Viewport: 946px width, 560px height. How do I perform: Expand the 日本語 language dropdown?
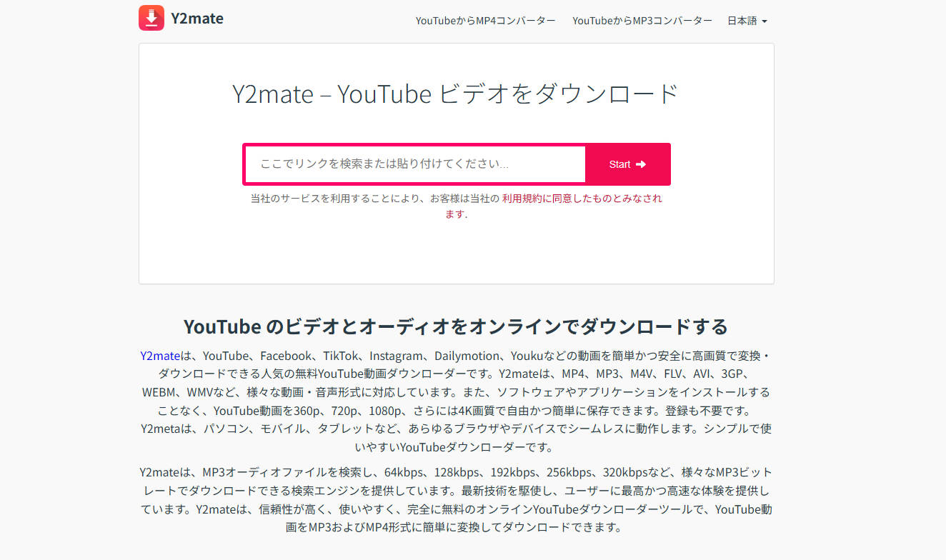(x=747, y=21)
